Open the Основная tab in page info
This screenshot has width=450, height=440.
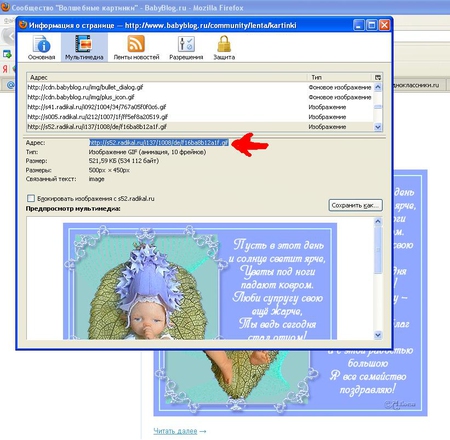point(42,48)
